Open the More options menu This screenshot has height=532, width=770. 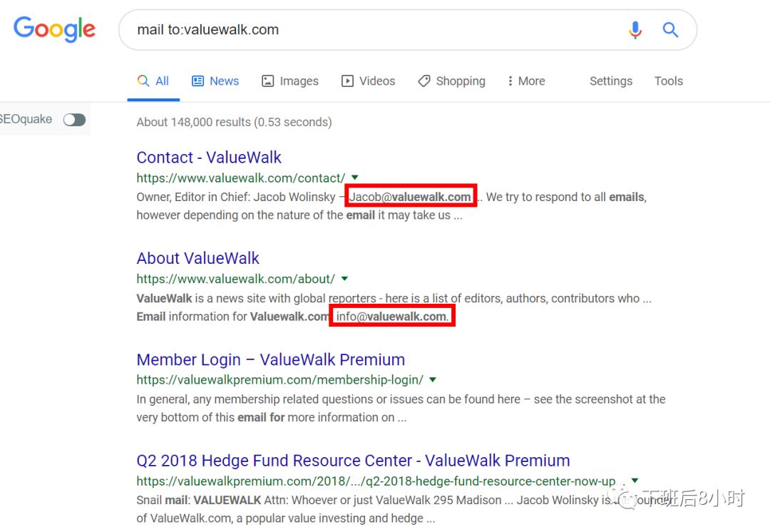point(525,81)
